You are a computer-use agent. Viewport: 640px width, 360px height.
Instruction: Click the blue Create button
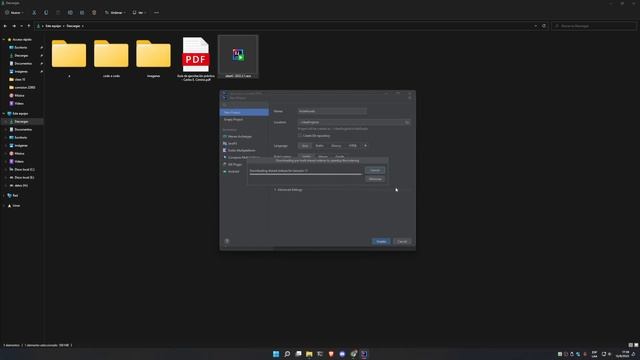click(381, 241)
